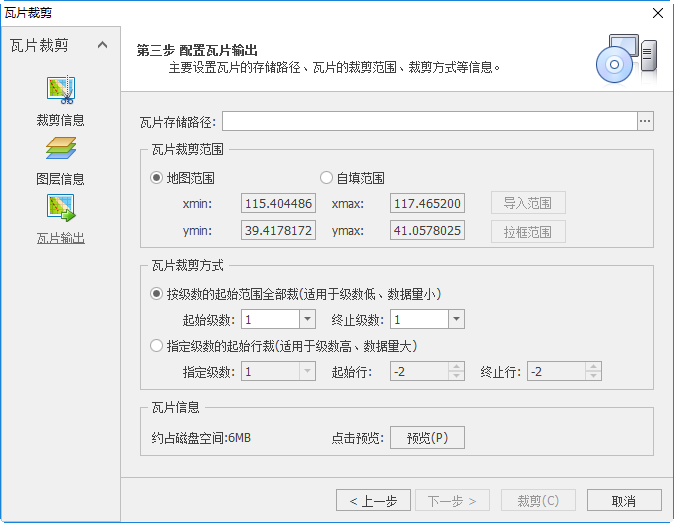Open the 指定级数 dropdown

pyautogui.click(x=307, y=372)
